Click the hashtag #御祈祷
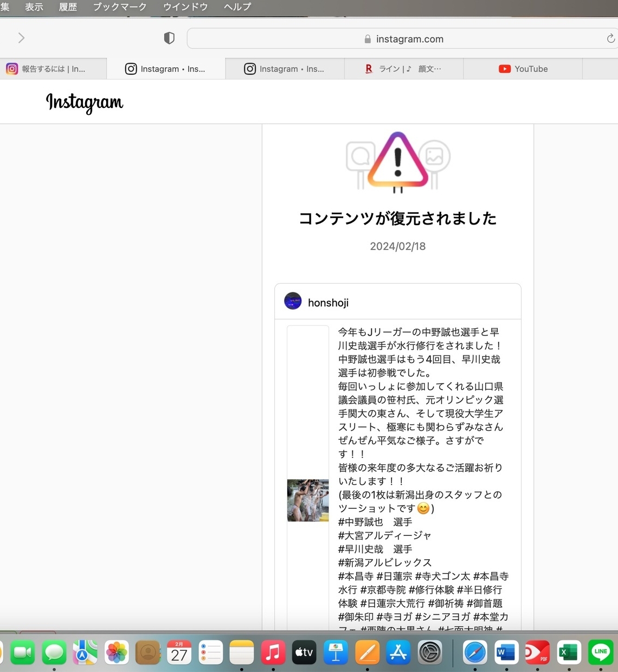 446,603
